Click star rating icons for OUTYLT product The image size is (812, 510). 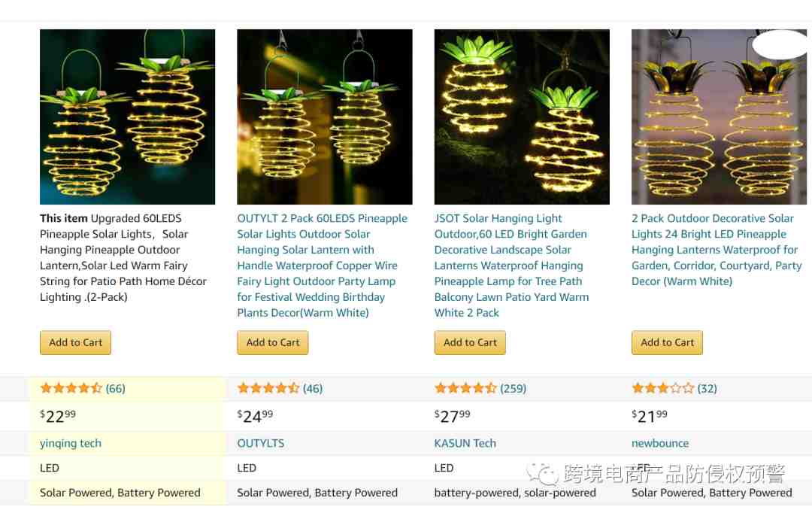click(x=268, y=388)
